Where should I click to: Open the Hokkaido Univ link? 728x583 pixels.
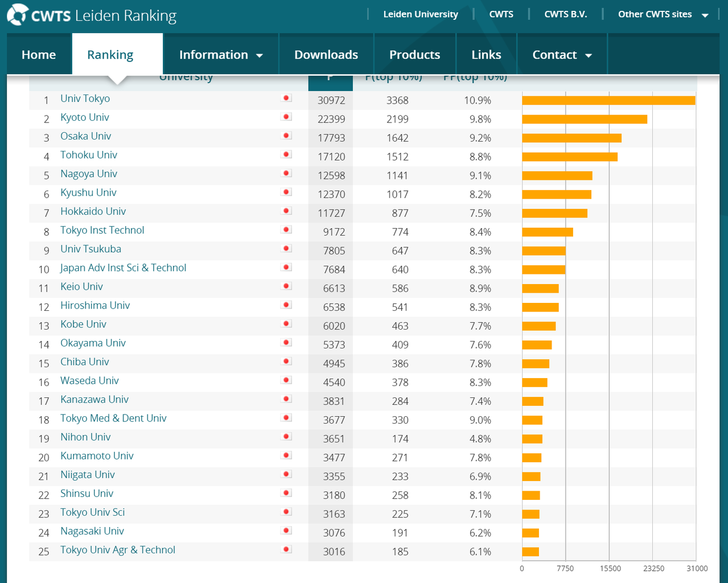[x=93, y=211]
